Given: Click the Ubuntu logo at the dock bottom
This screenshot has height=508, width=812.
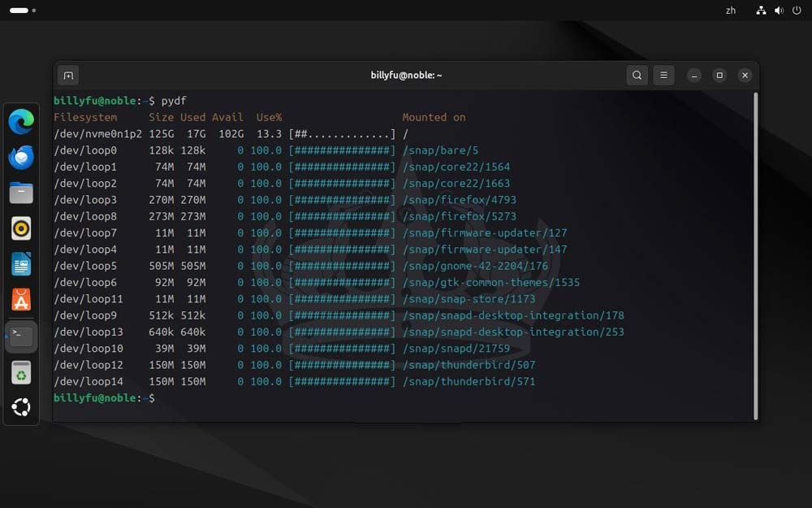Looking at the screenshot, I should pyautogui.click(x=20, y=406).
